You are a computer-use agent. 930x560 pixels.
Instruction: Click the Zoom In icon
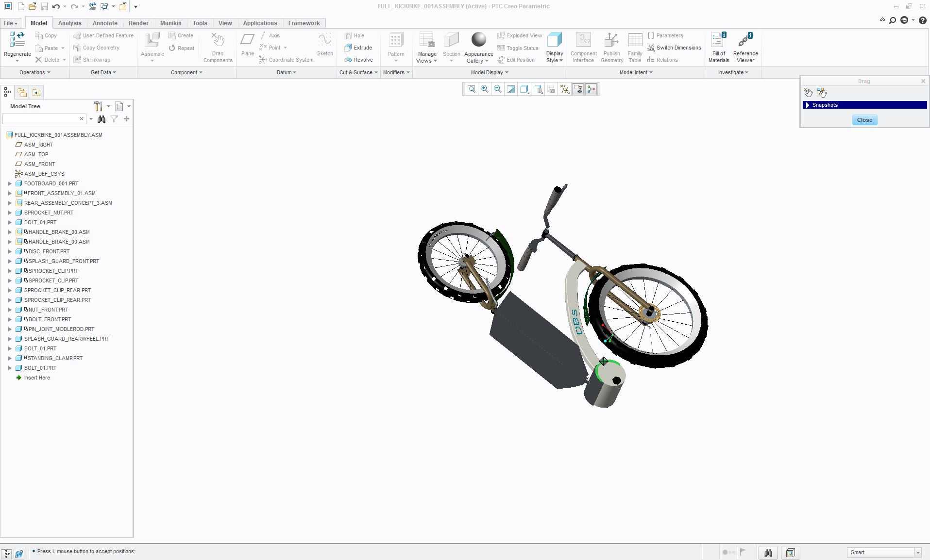coord(484,89)
